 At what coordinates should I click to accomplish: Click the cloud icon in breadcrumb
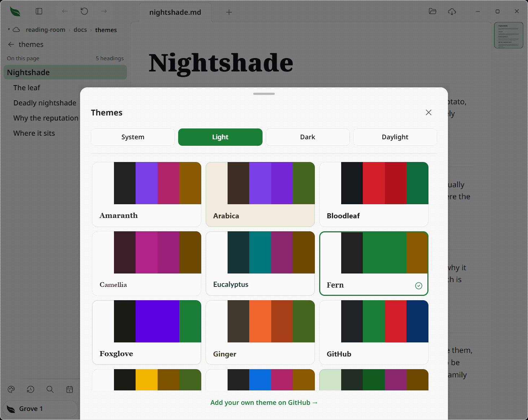[x=17, y=30]
